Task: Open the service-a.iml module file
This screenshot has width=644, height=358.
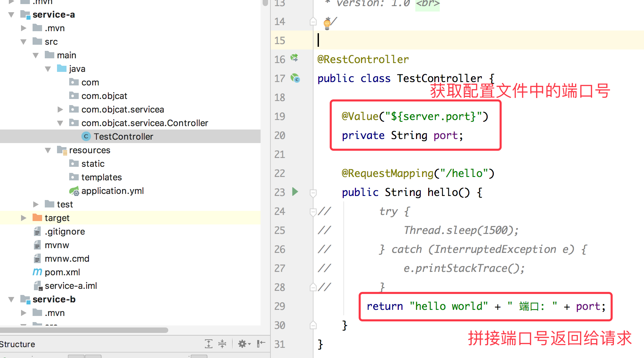Action: coord(71,286)
